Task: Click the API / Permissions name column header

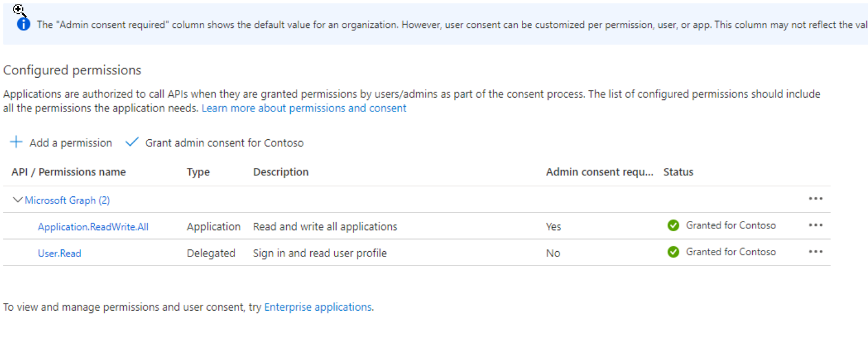Action: (x=68, y=172)
